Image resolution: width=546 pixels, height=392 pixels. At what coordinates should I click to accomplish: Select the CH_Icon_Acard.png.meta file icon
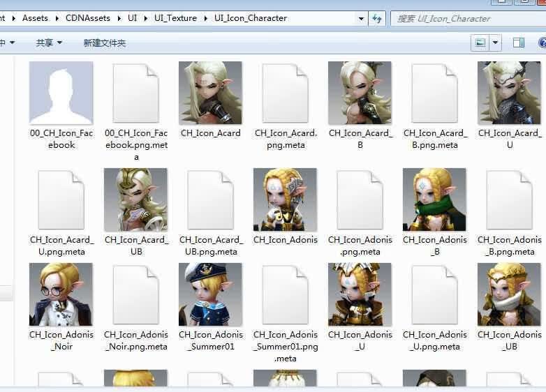click(285, 93)
